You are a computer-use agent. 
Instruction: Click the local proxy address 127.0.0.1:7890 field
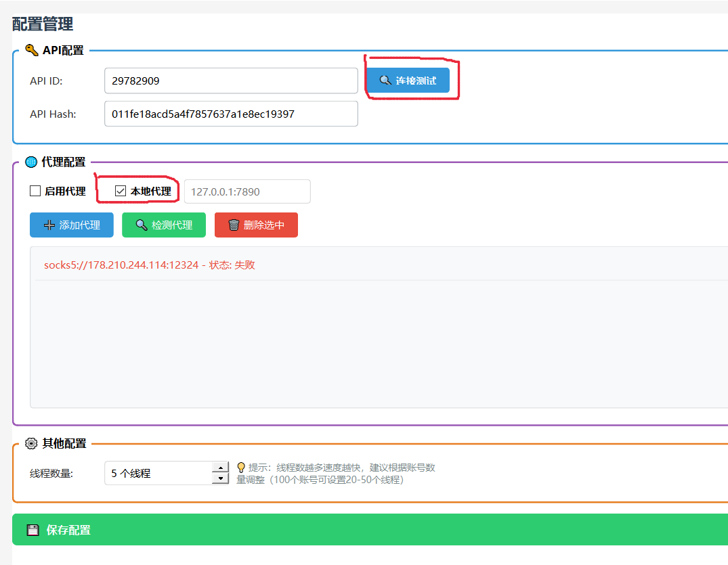tap(247, 191)
